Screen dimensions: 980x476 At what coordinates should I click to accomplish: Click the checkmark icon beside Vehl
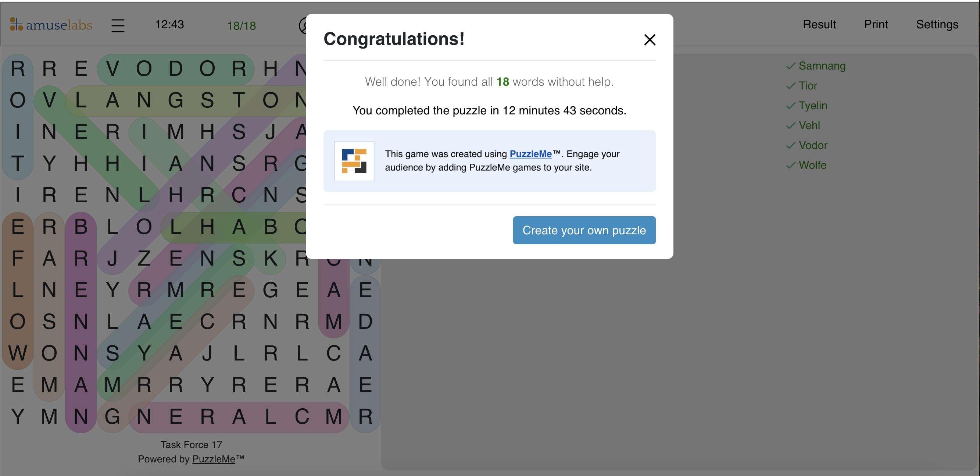pyautogui.click(x=791, y=125)
